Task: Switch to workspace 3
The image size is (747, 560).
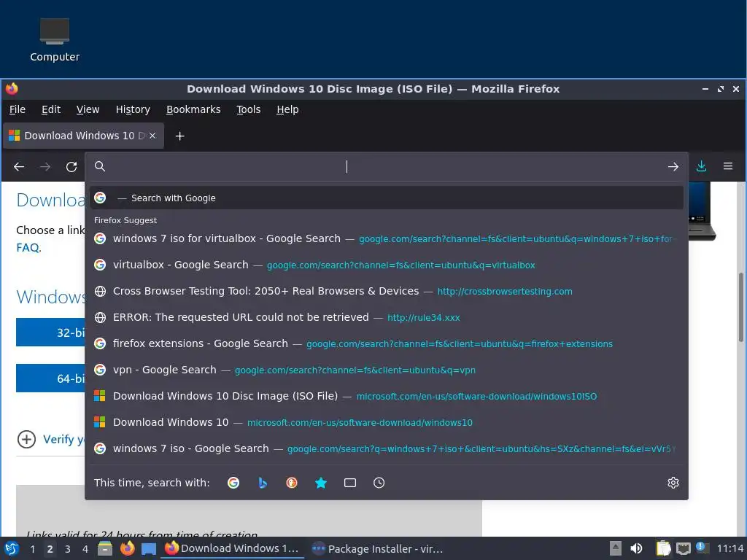Action: pyautogui.click(x=68, y=548)
